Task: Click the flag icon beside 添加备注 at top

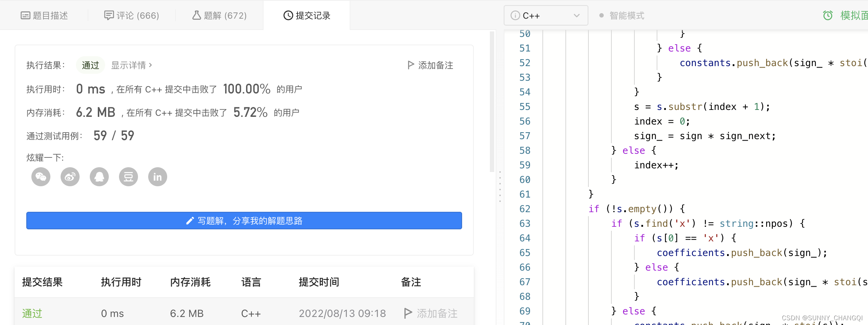Action: coord(411,65)
